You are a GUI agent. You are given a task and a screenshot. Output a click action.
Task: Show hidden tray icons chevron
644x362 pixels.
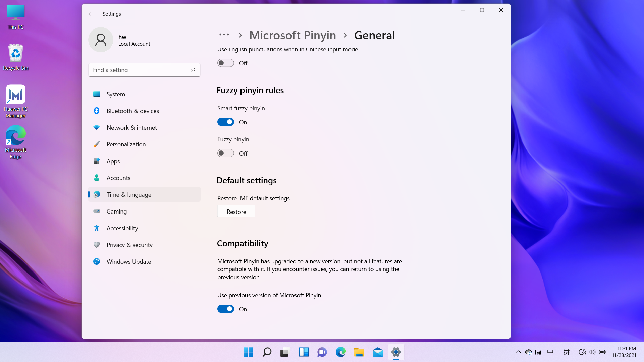pos(518,352)
